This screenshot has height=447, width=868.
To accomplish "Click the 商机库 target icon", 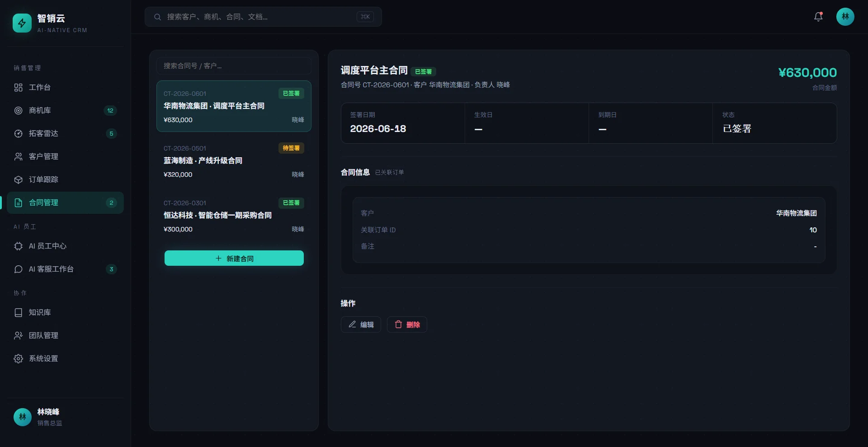I will (x=18, y=110).
